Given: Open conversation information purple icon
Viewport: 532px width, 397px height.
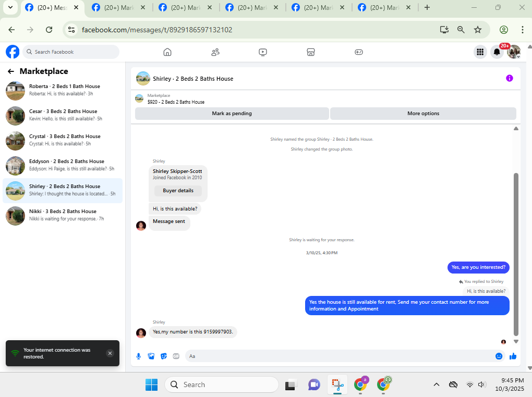Looking at the screenshot, I should tap(509, 78).
